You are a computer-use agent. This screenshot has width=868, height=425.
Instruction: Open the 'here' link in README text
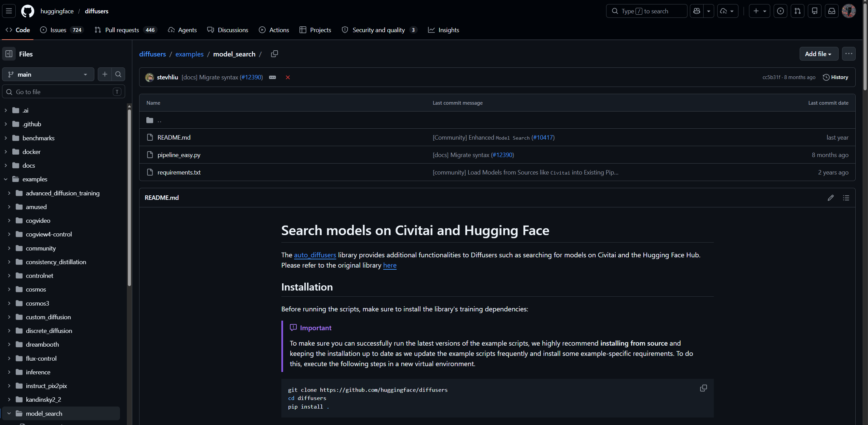[x=390, y=265]
